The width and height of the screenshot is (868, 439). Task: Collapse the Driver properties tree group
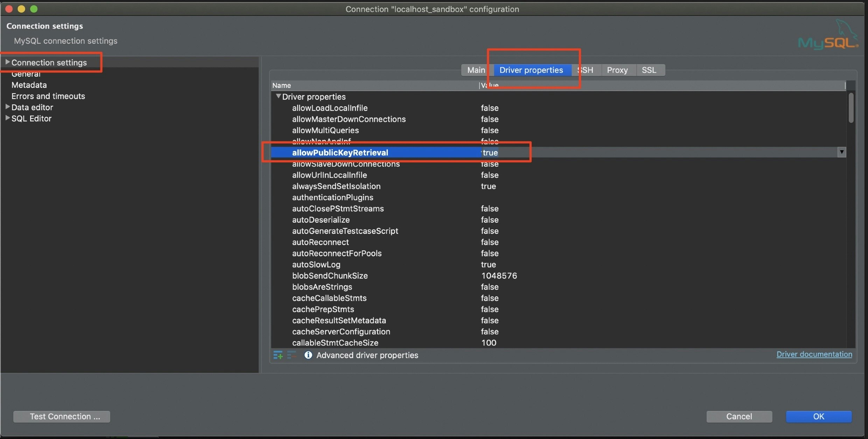278,96
